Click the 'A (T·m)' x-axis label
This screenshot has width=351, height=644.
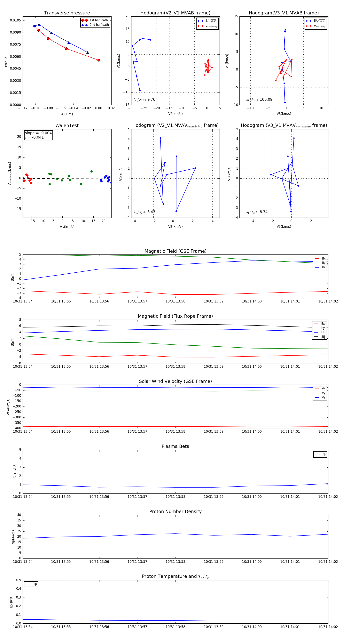pos(67,114)
